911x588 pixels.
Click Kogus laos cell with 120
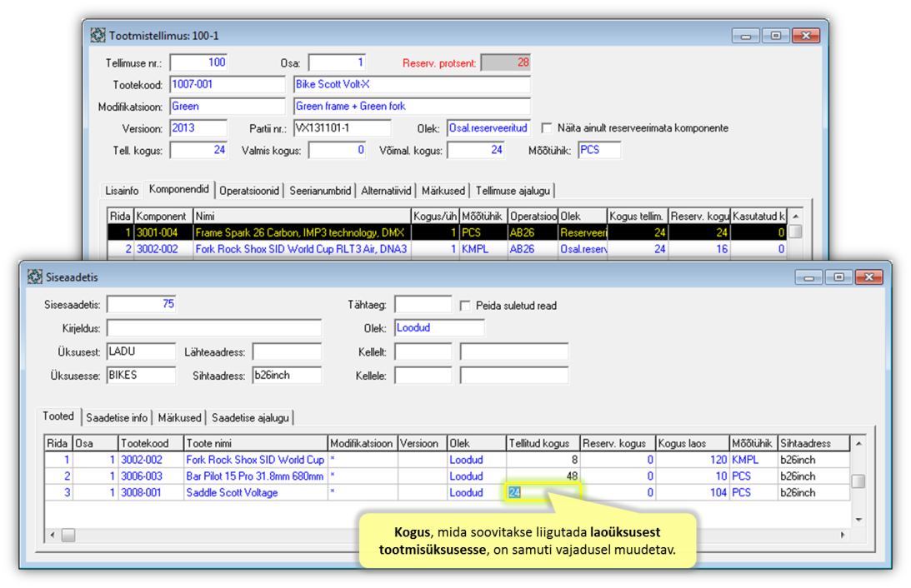click(x=693, y=460)
